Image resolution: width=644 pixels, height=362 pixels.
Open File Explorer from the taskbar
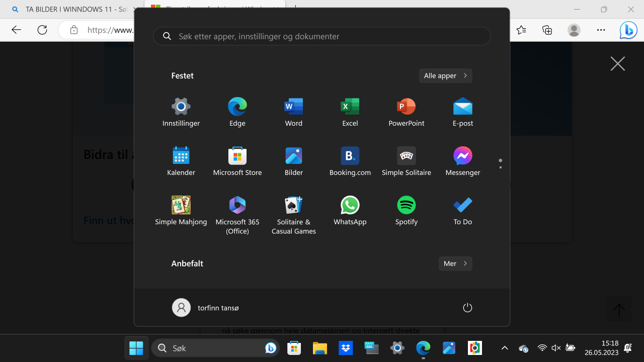tap(320, 348)
